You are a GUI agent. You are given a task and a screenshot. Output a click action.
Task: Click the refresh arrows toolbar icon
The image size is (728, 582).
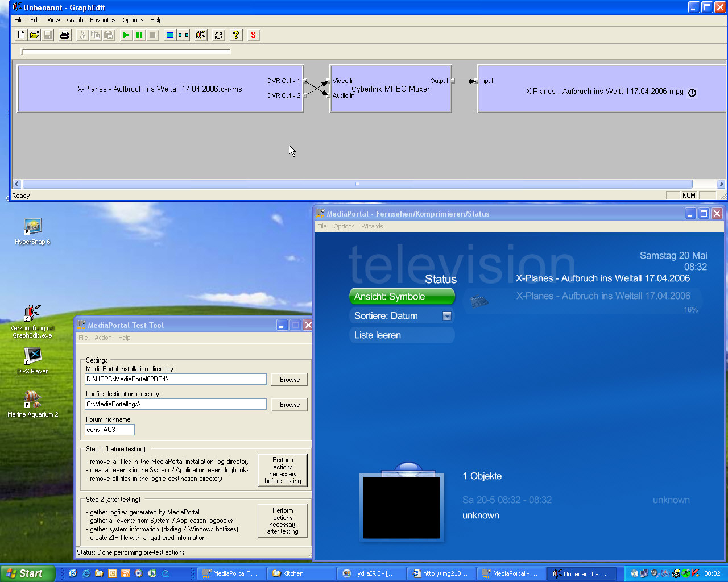[218, 35]
